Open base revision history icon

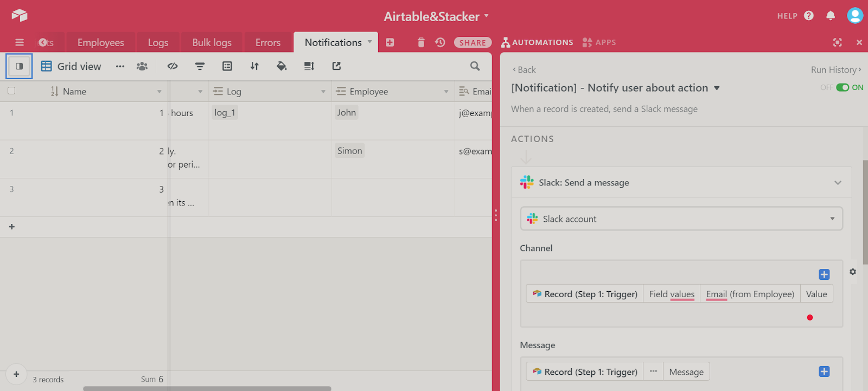click(x=440, y=42)
